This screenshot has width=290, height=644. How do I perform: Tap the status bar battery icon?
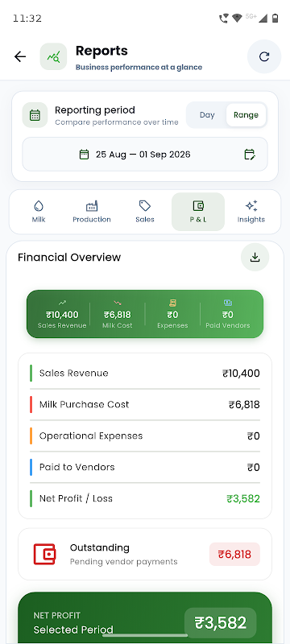[275, 18]
